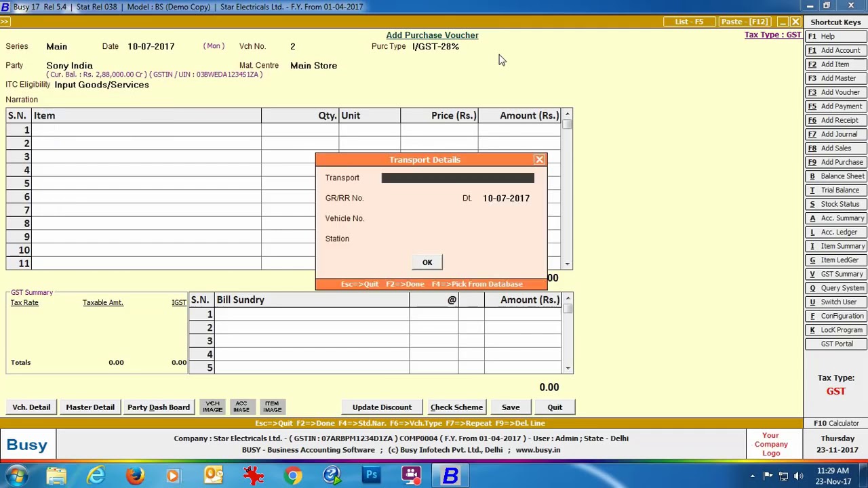Click F6 Add Receipt shortcut

pos(835,120)
